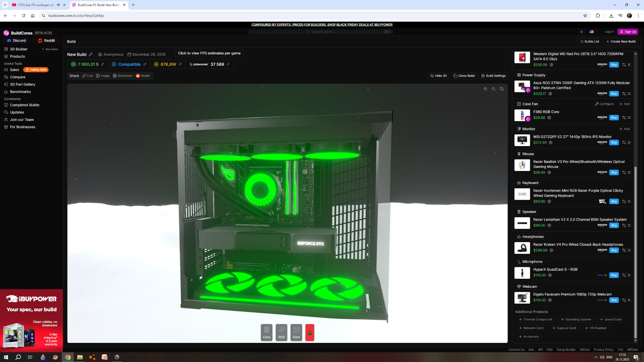Open View options in 3D viewer
This screenshot has width=644, height=362.
click(x=296, y=332)
